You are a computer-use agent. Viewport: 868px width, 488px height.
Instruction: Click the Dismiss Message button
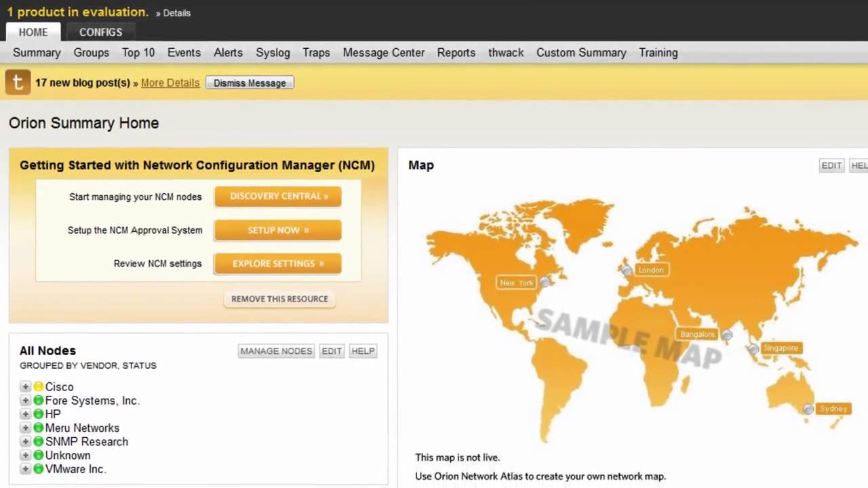250,83
